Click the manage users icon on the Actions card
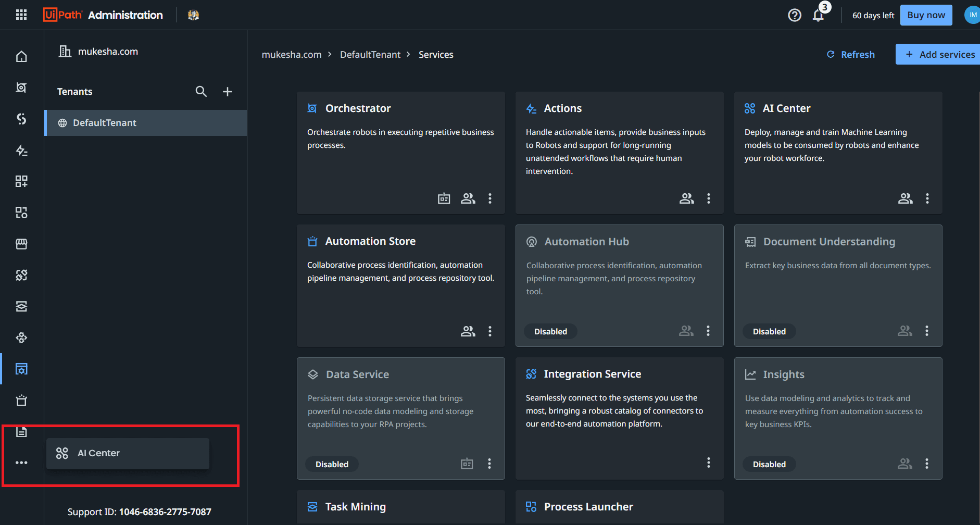Image resolution: width=980 pixels, height=525 pixels. pyautogui.click(x=686, y=198)
